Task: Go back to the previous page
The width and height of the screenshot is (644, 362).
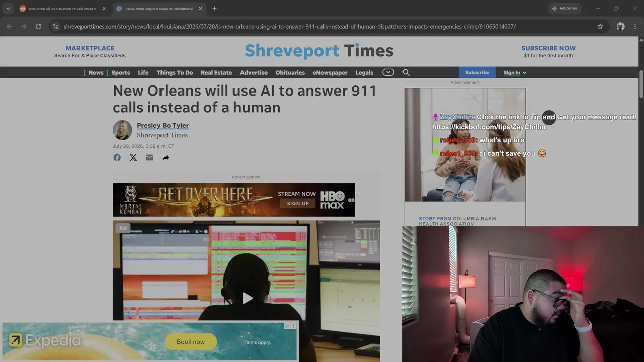Action: point(9,26)
